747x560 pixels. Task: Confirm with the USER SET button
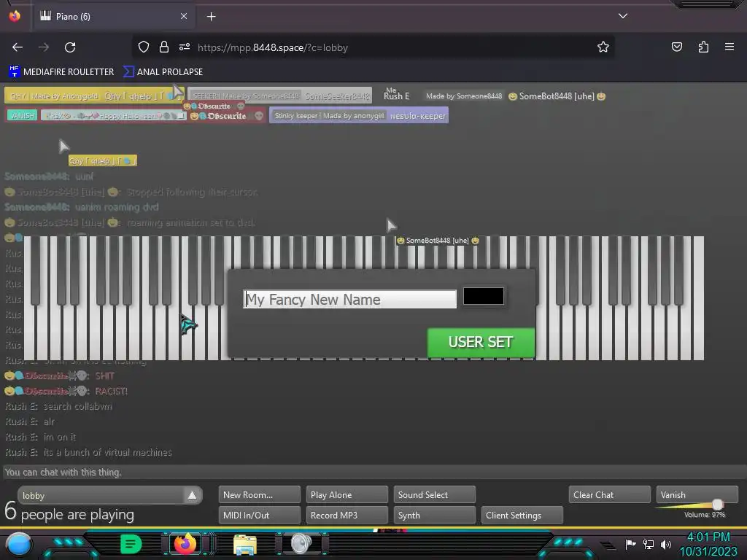481,343
